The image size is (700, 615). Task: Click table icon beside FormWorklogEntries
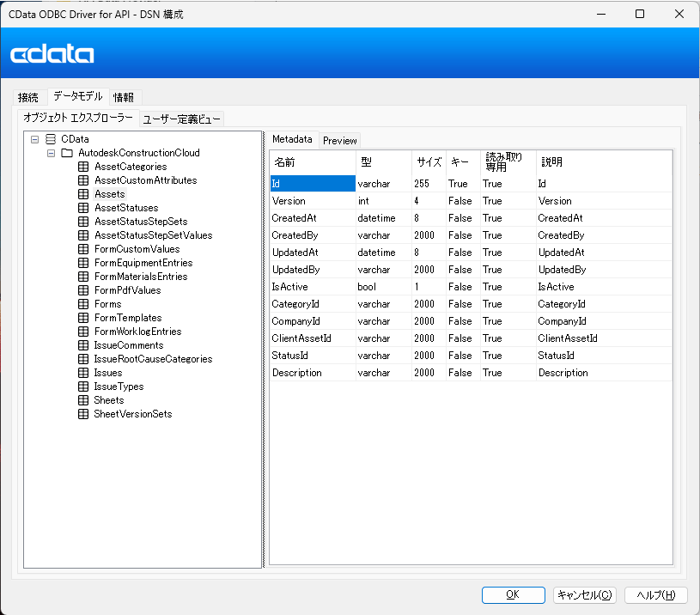click(x=83, y=332)
